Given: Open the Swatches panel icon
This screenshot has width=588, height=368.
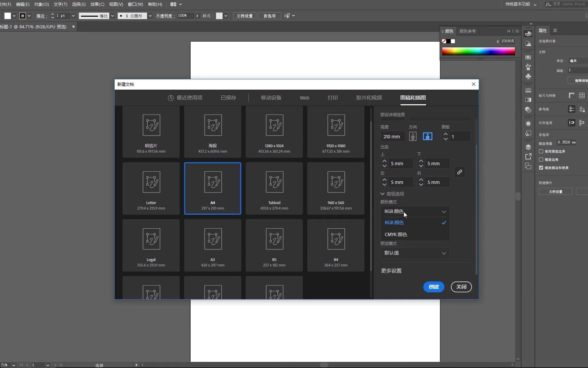Looking at the screenshot, I should pos(528,57).
